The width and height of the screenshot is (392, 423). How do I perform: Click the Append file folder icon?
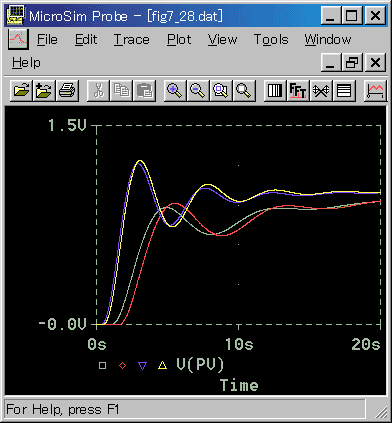44,90
